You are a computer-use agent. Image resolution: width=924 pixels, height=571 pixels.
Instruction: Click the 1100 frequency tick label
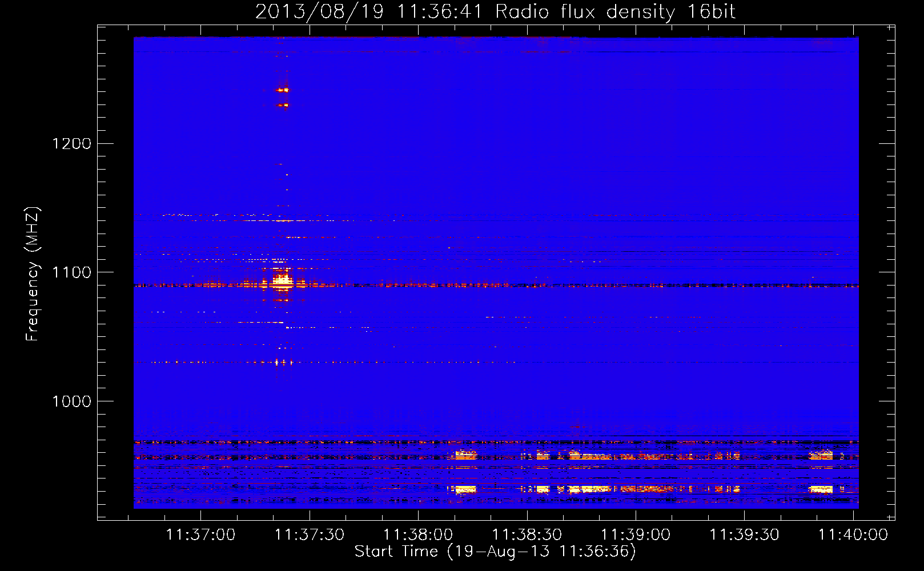point(72,272)
